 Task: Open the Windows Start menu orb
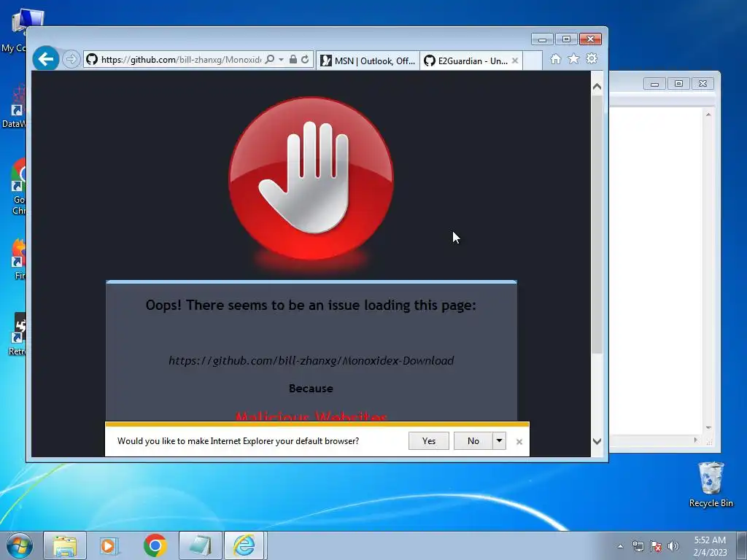[20, 545]
